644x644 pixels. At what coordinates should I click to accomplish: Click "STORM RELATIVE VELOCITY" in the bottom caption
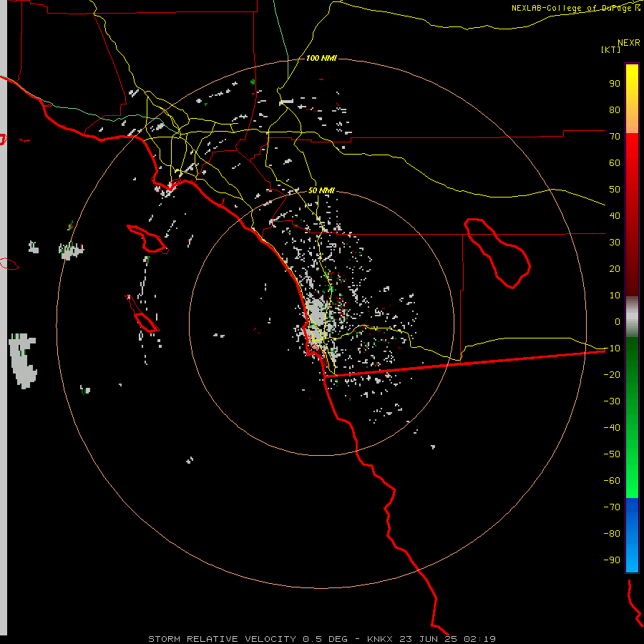click(222, 639)
